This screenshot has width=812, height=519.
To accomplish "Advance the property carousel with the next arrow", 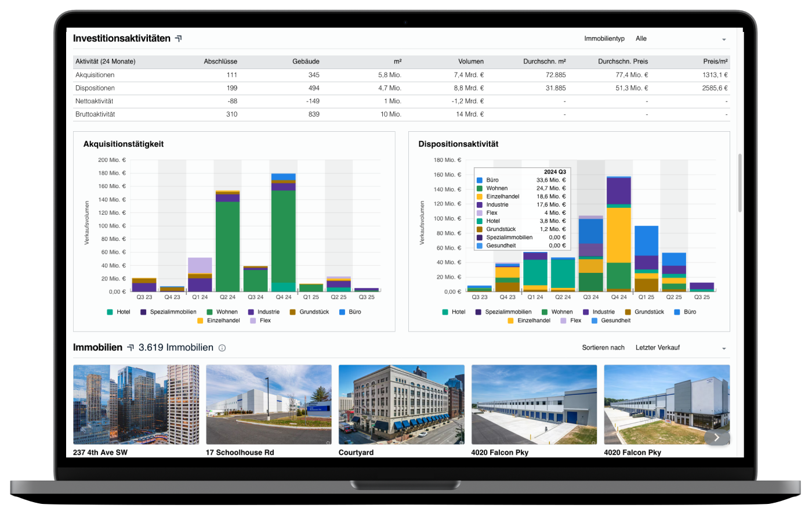I will tap(717, 438).
